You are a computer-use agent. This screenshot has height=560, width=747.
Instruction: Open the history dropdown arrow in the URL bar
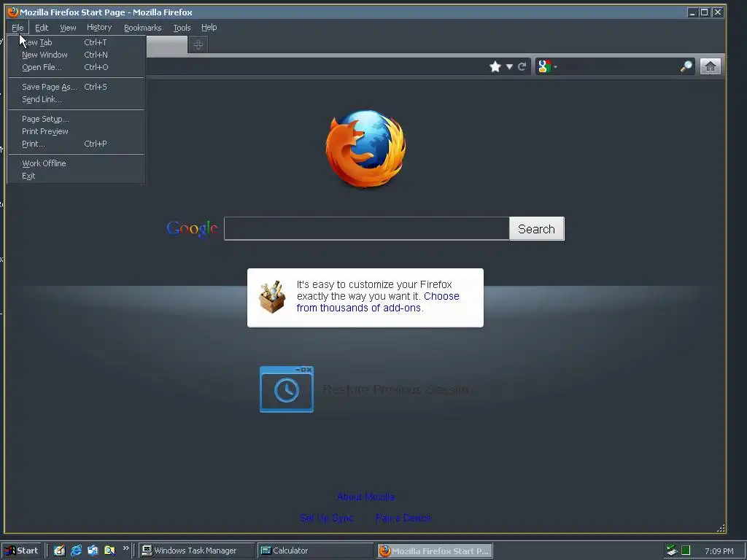tap(509, 66)
